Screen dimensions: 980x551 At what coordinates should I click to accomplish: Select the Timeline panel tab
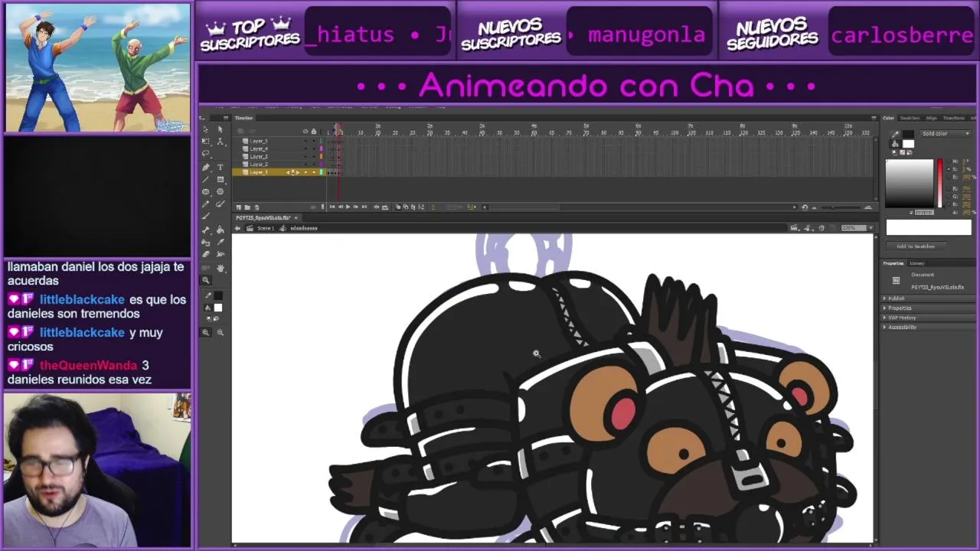point(243,118)
